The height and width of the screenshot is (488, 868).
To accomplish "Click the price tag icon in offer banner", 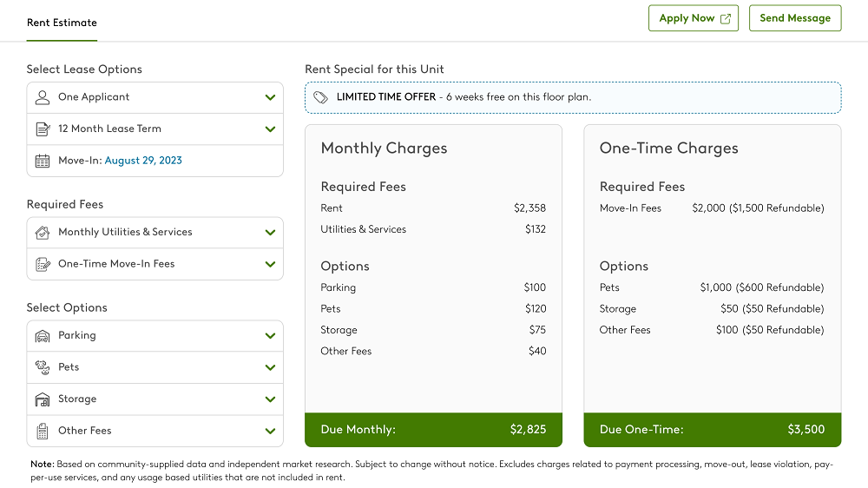I will pos(320,97).
